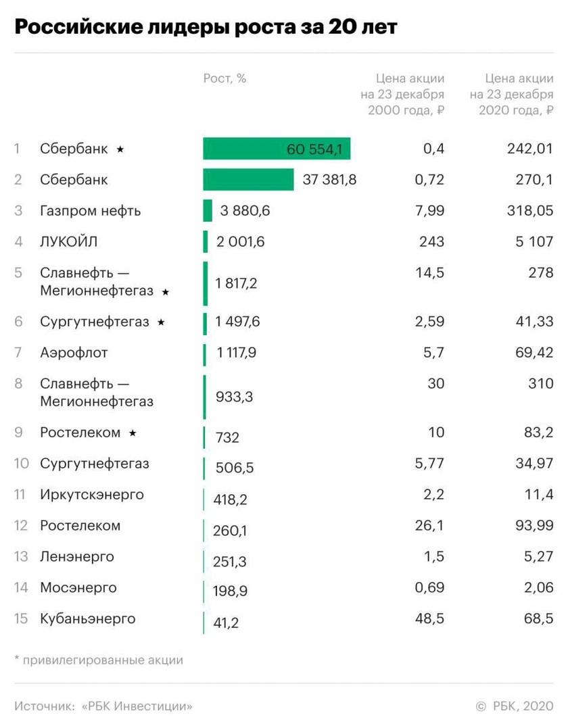568x728 pixels.
Task: Click the longest green bar showing 60 554,1
Action: pos(277,149)
